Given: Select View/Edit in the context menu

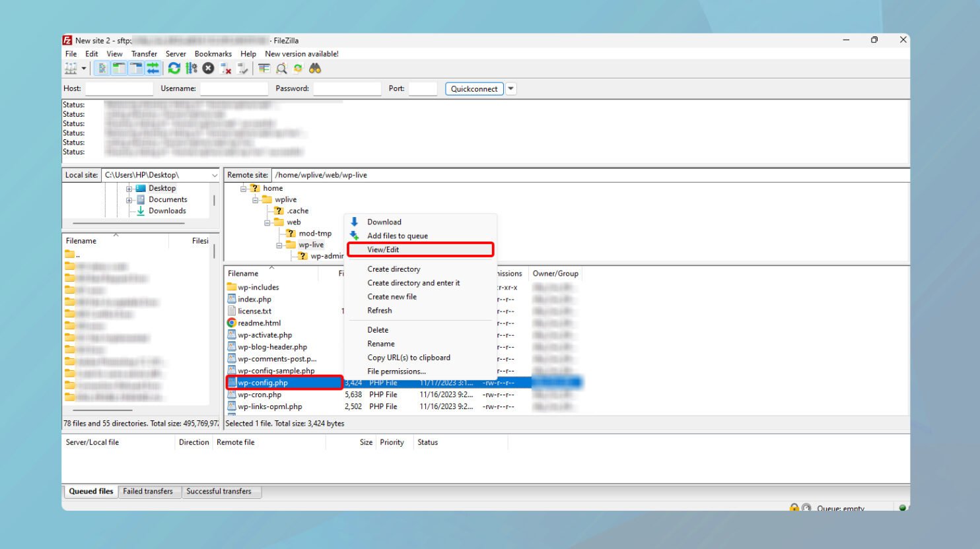Looking at the screenshot, I should [x=382, y=249].
